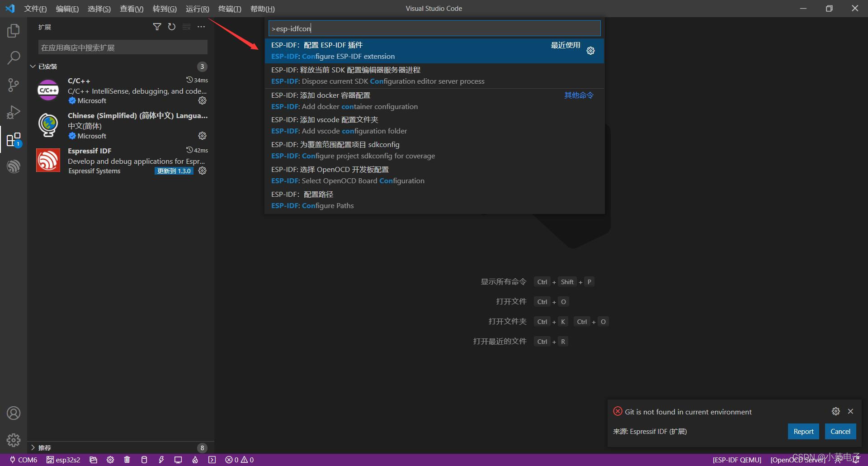Select Add vscode configuration folder command
868x466 pixels.
pyautogui.click(x=434, y=125)
